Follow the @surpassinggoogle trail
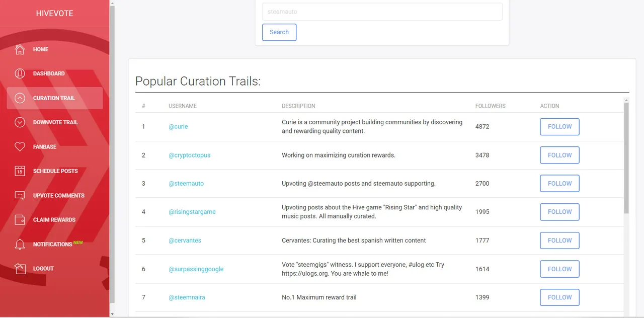Viewport: 644px width, 318px height. [559, 269]
